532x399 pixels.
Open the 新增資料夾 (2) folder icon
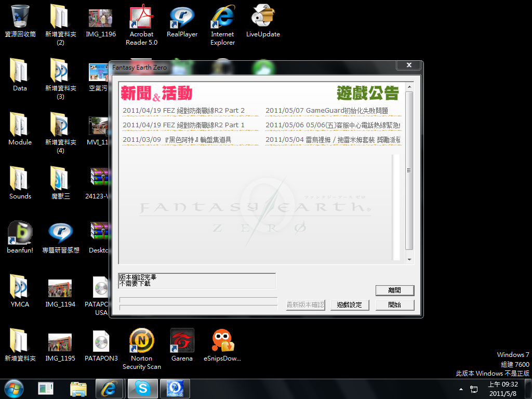tap(60, 24)
